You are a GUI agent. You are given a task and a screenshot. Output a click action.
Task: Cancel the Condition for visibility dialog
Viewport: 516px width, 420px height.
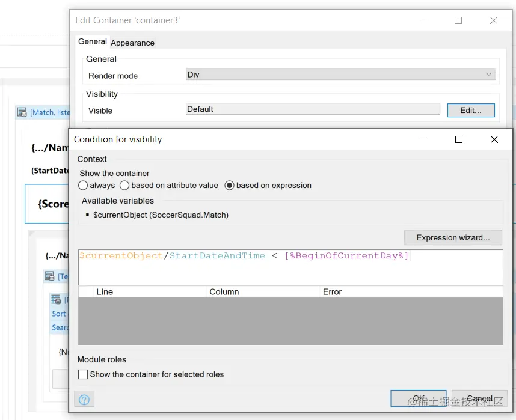pyautogui.click(x=479, y=398)
